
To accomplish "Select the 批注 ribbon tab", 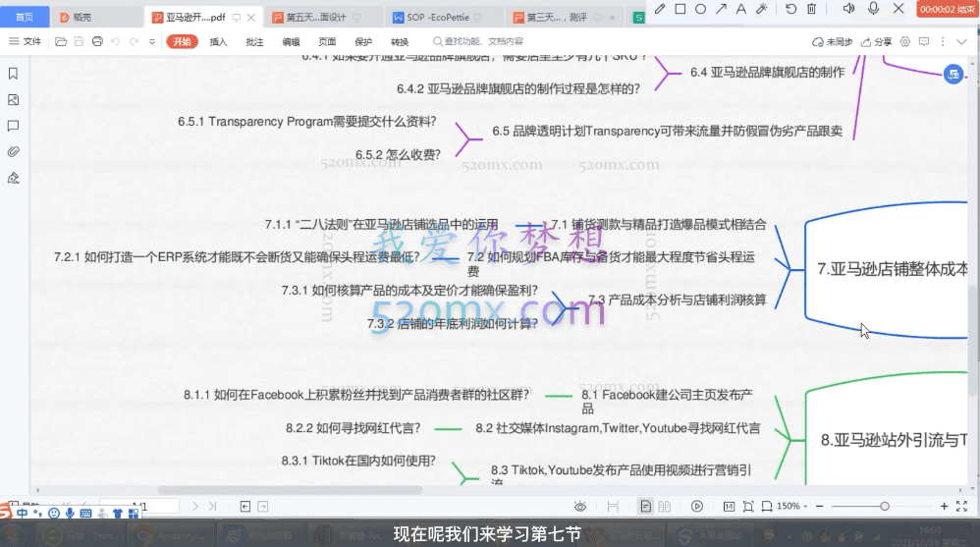I will pos(254,42).
